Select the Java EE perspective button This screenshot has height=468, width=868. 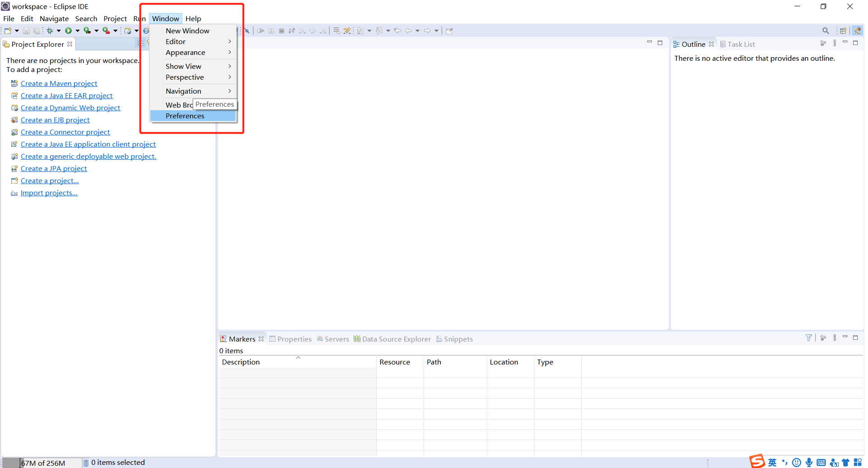tap(857, 31)
